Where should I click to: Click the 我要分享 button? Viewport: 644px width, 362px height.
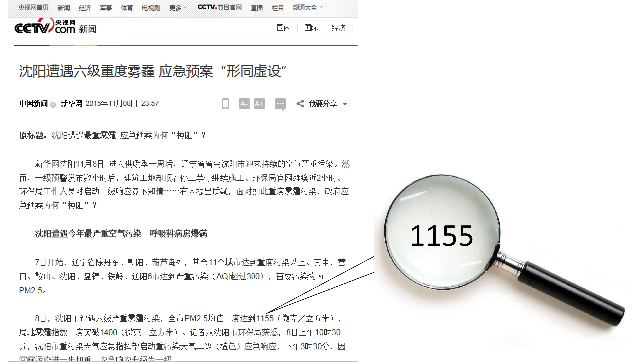[x=323, y=104]
